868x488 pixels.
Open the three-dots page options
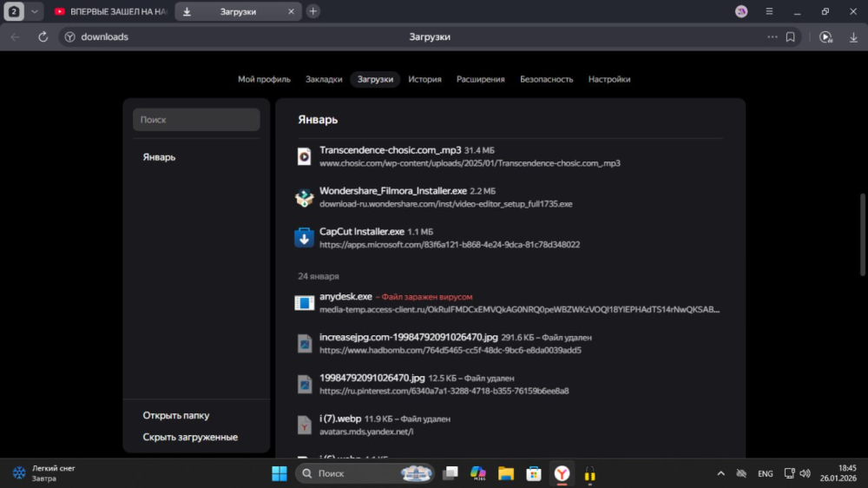(772, 37)
